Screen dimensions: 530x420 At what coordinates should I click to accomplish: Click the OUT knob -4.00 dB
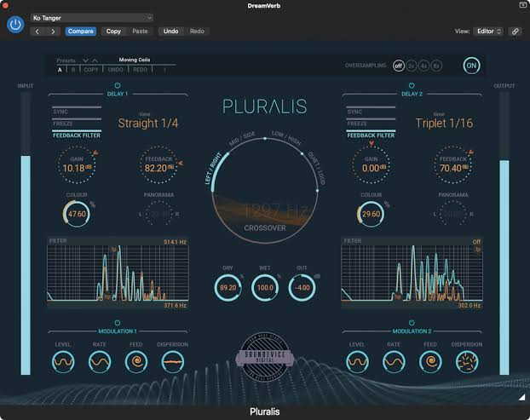tap(302, 288)
